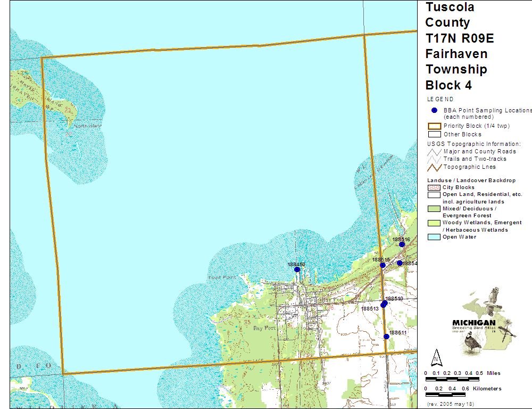Select sampling point 188516 on the map

tap(402, 244)
